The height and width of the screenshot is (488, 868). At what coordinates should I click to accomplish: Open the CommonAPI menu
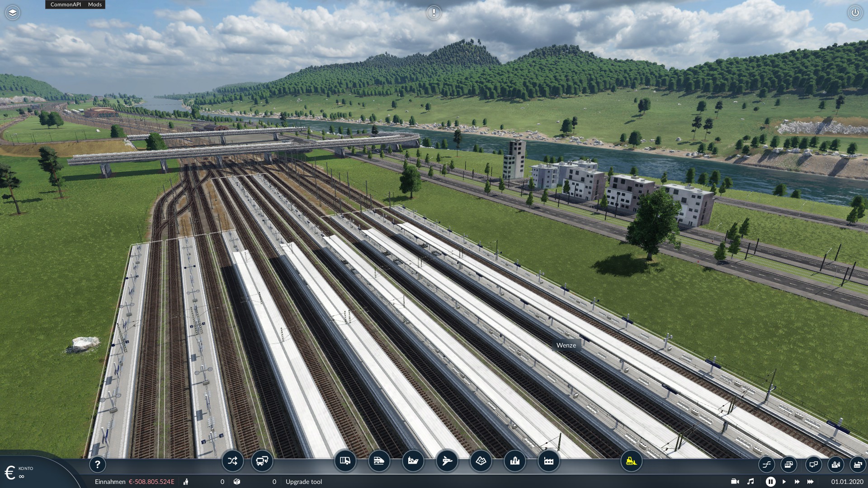click(66, 5)
